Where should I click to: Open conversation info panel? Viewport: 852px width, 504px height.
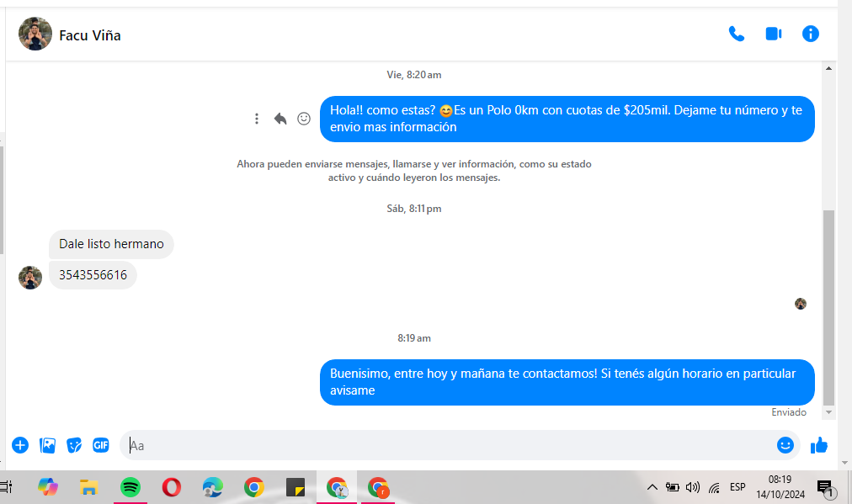(810, 34)
